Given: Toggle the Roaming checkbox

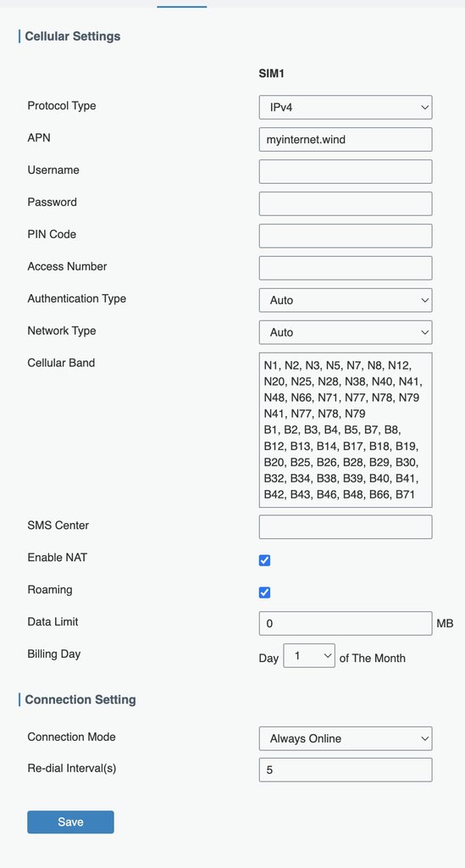Looking at the screenshot, I should pos(265,593).
